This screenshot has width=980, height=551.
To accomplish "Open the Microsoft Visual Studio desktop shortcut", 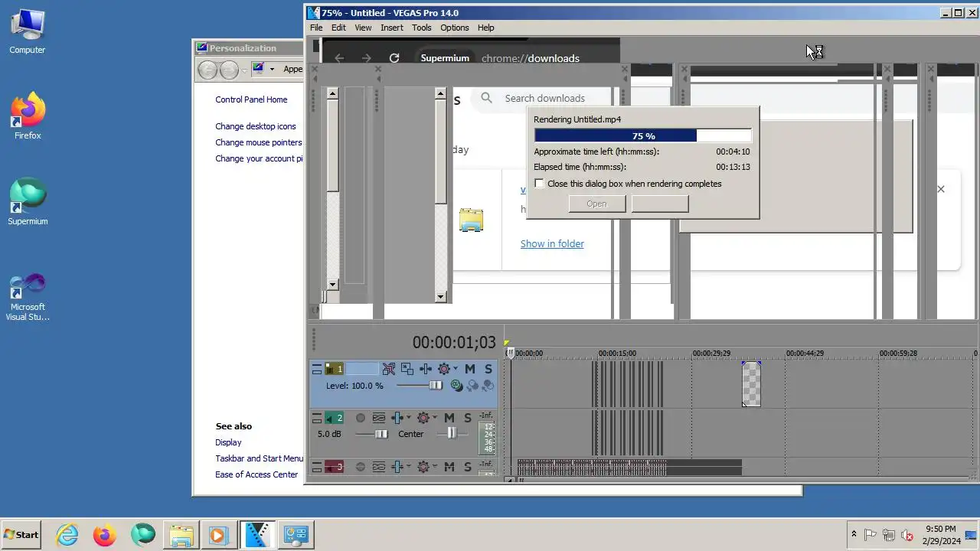I will point(28,297).
